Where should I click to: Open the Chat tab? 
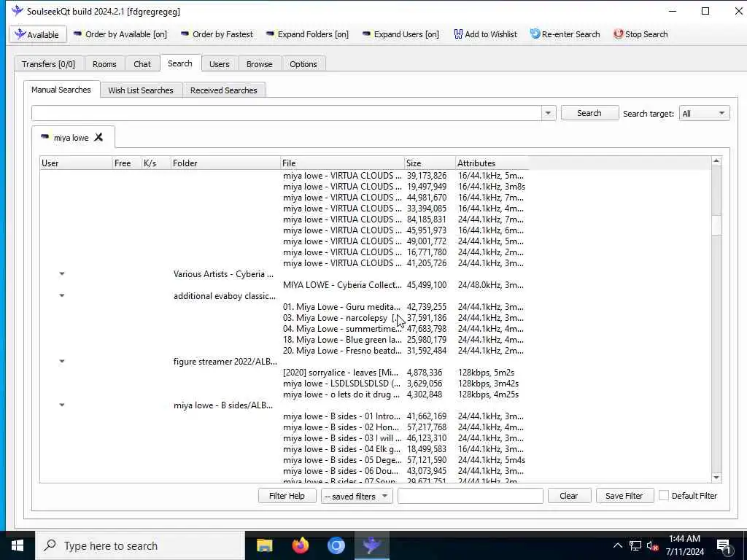pos(142,64)
